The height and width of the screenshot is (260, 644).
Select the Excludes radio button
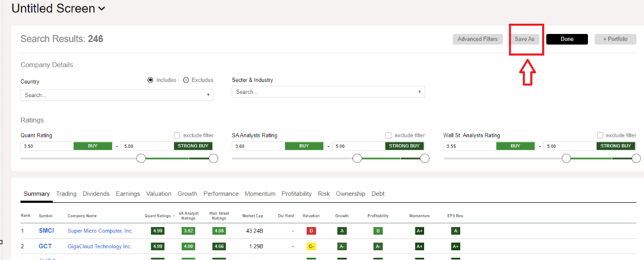[x=185, y=80]
